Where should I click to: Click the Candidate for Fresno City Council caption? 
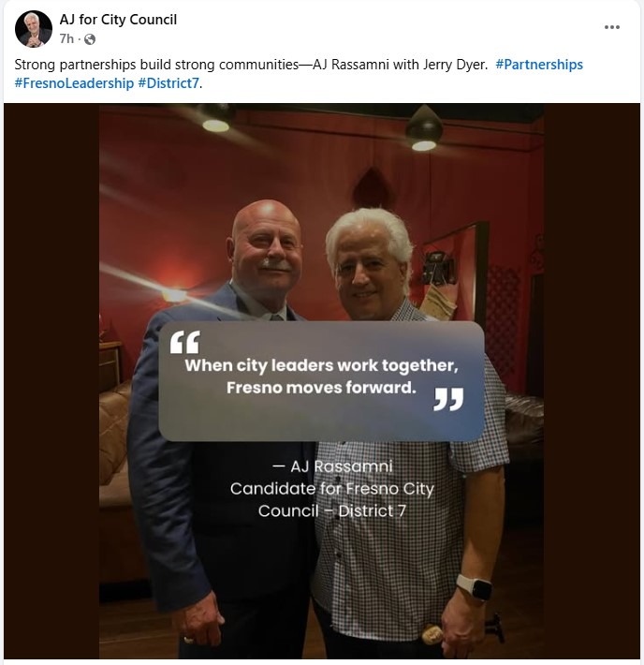tap(332, 499)
